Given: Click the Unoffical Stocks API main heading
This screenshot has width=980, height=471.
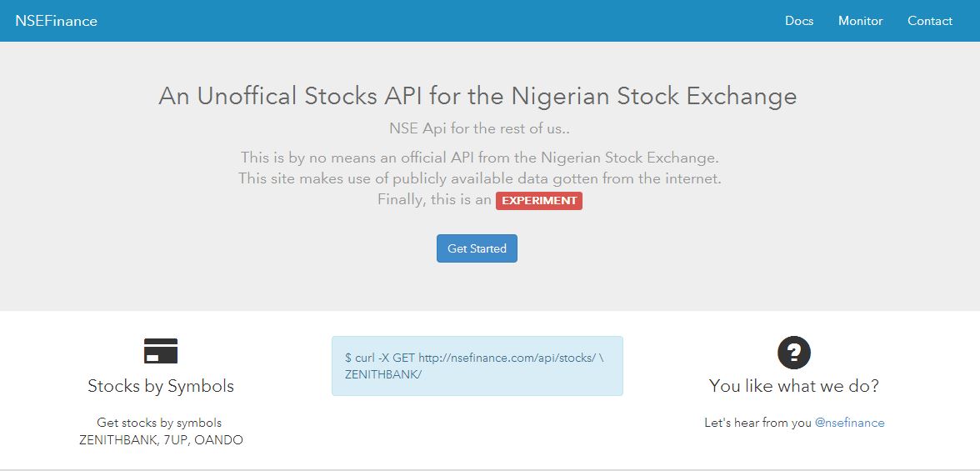Looking at the screenshot, I should coord(477,96).
